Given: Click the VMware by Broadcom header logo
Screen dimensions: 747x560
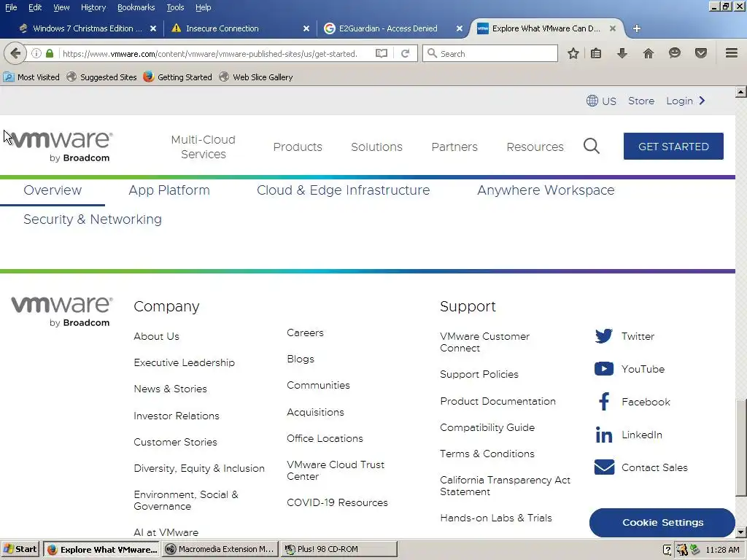Looking at the screenshot, I should click(x=61, y=147).
